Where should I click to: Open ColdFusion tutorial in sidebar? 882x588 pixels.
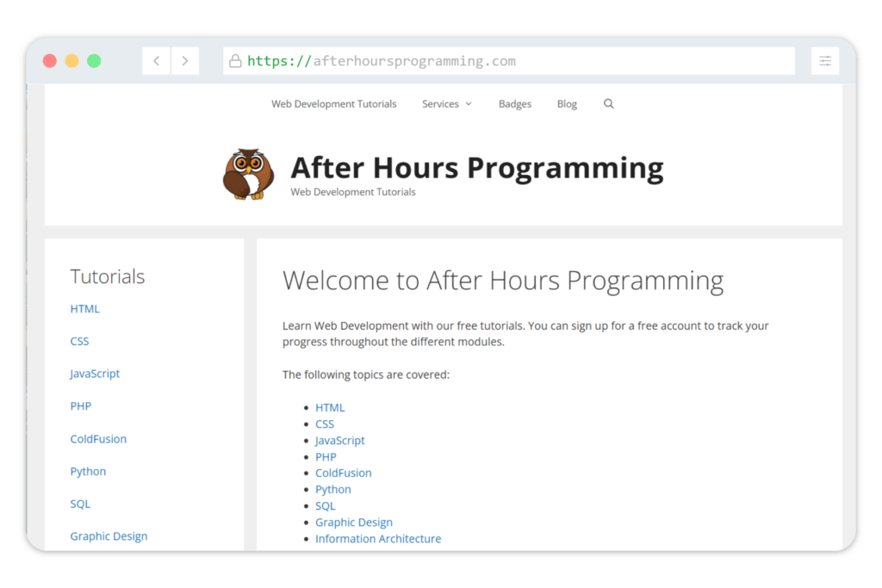[98, 438]
